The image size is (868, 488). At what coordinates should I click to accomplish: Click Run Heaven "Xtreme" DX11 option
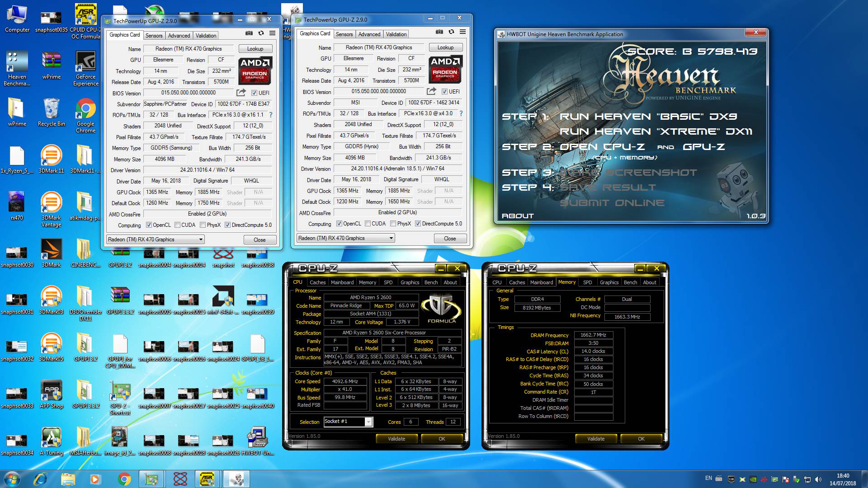(656, 131)
